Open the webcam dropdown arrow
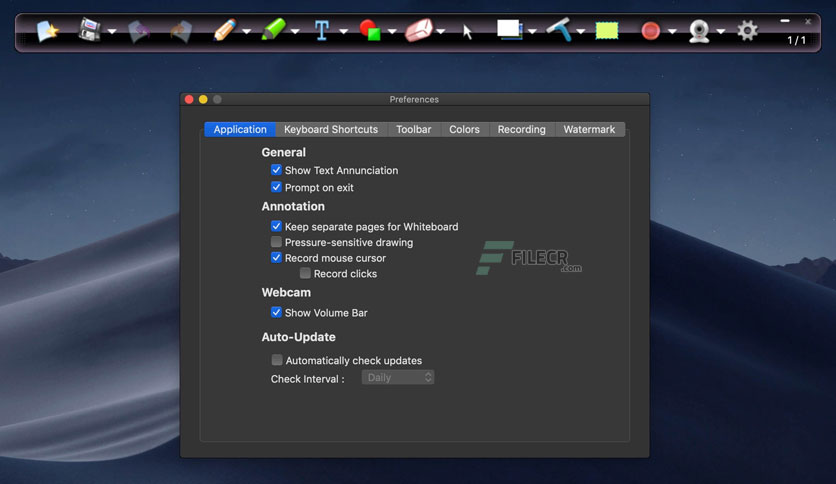836x484 pixels. click(721, 31)
